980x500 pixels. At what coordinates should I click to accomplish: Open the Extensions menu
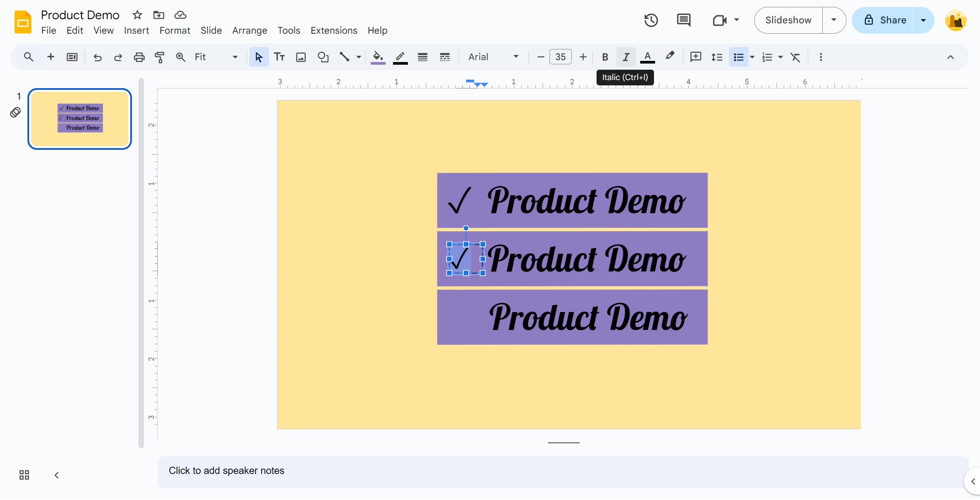pos(334,30)
